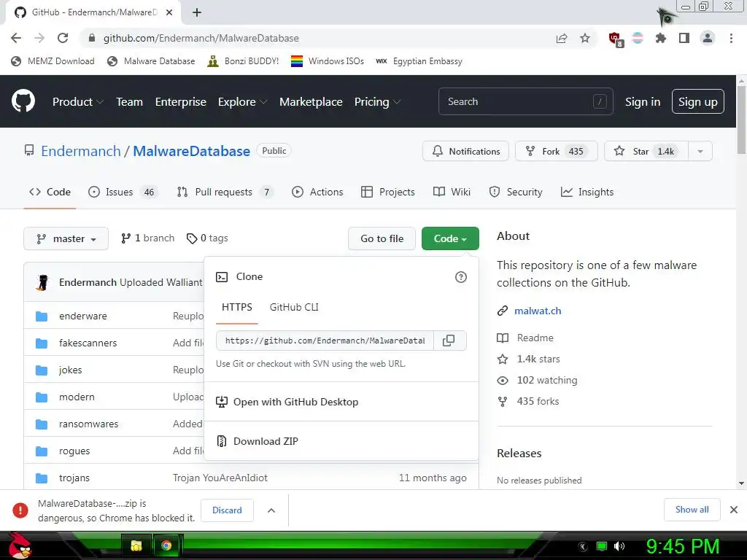
Task: Click the GitHub search field
Action: (x=525, y=101)
